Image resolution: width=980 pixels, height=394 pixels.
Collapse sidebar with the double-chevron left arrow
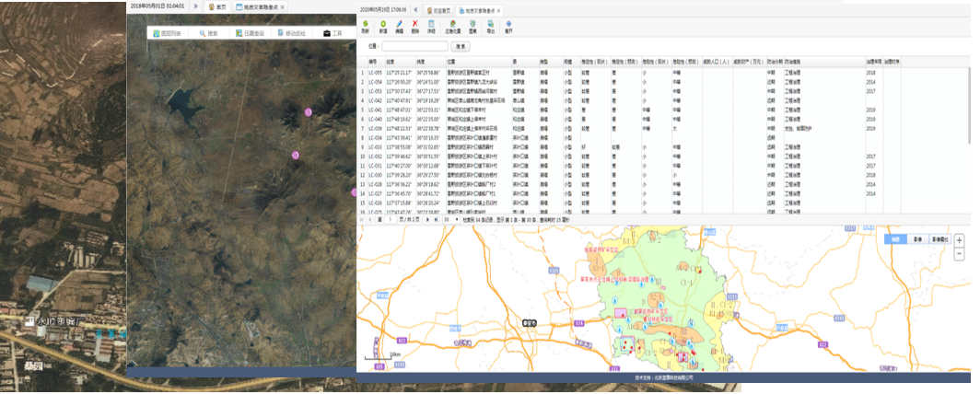[x=416, y=10]
